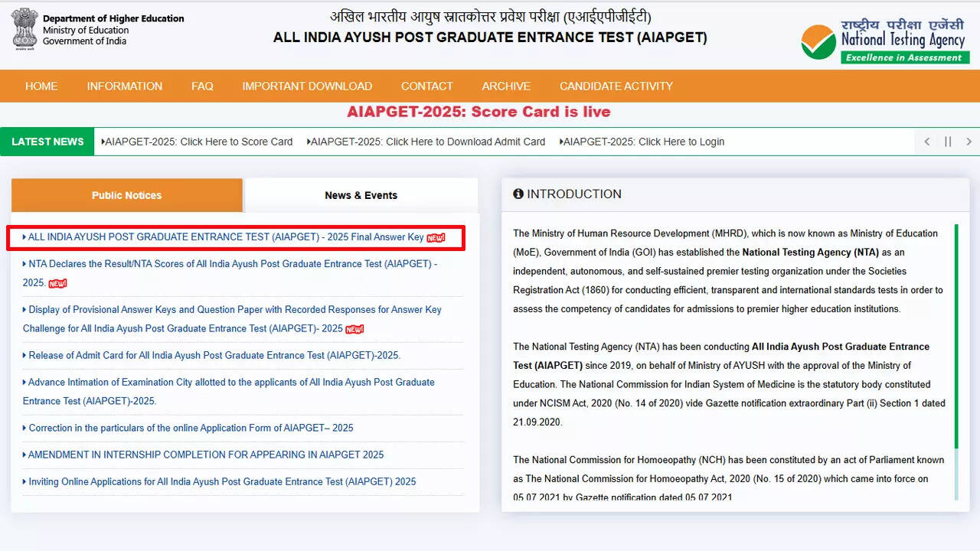Open the FAQ menu item

coord(202,86)
